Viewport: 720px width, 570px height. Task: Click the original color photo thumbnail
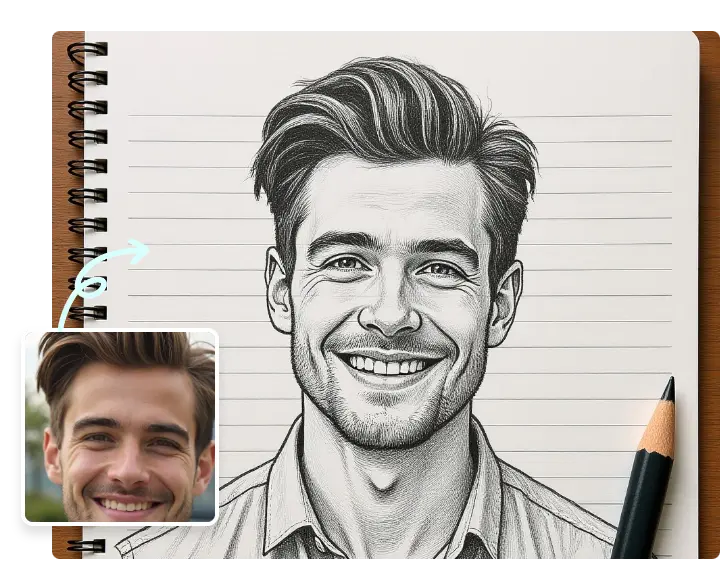[119, 427]
